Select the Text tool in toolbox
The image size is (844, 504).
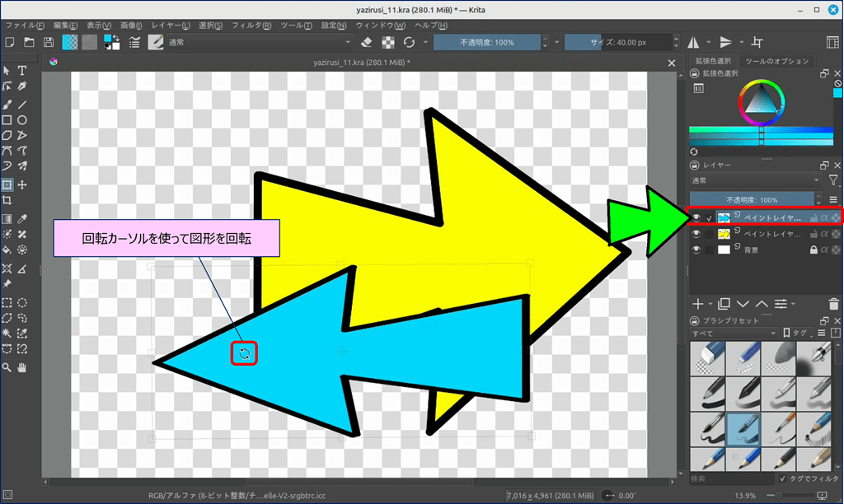(x=22, y=72)
